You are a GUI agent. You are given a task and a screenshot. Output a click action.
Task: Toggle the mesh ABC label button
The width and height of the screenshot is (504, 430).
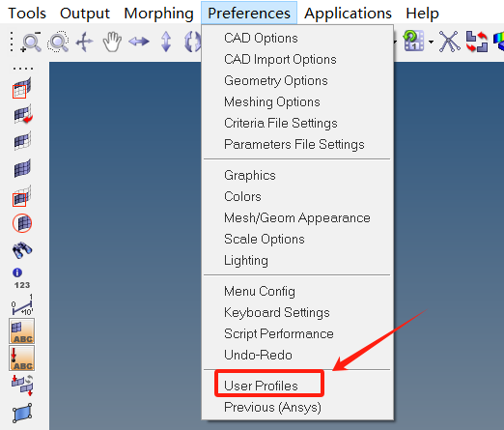pos(22,331)
